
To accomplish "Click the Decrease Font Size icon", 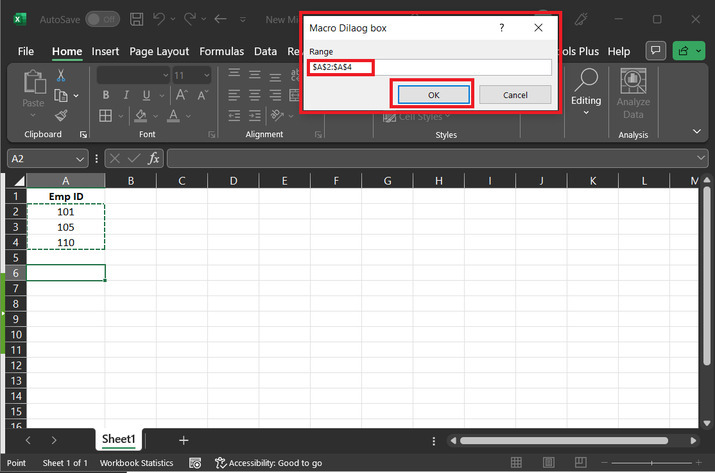I will (x=202, y=95).
